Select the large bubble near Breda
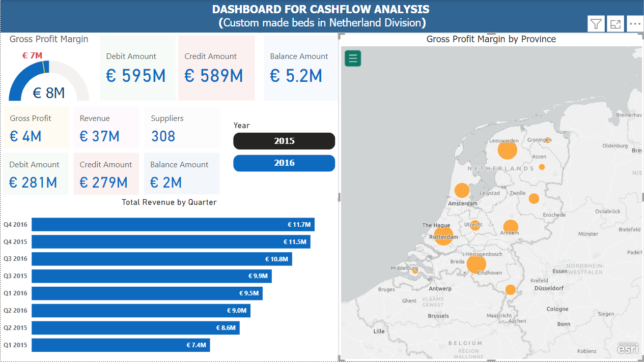The image size is (644, 362). (476, 264)
